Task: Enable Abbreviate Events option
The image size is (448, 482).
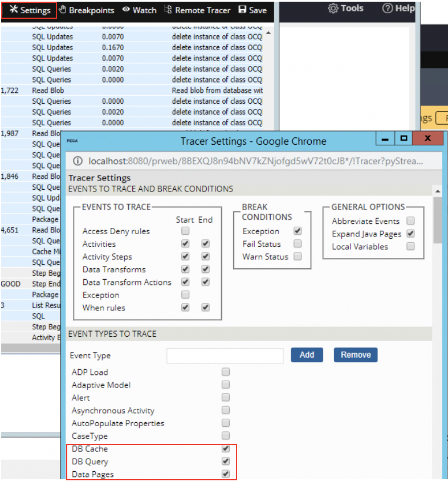Action: (x=410, y=220)
